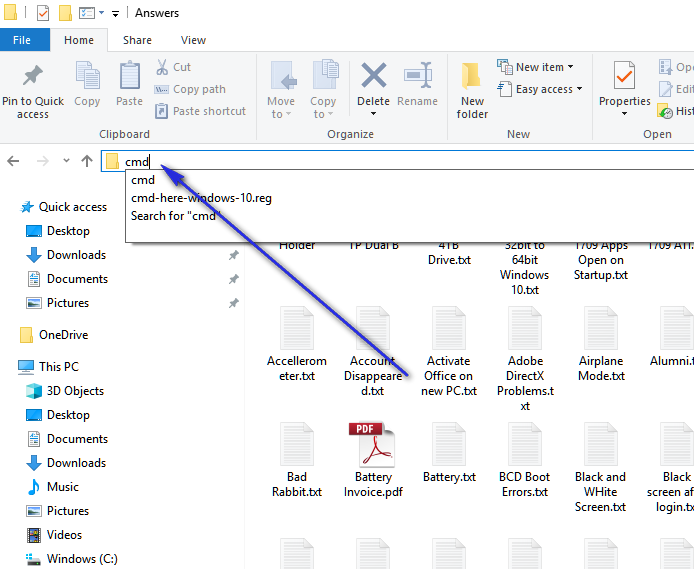This screenshot has width=694, height=569.
Task: Select the BCD Boot Errors.txt file
Action: click(x=525, y=460)
